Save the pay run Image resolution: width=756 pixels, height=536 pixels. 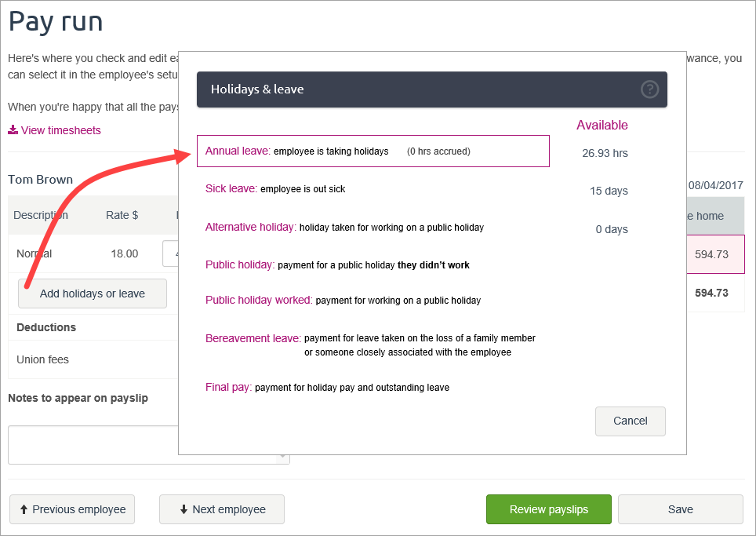click(680, 509)
